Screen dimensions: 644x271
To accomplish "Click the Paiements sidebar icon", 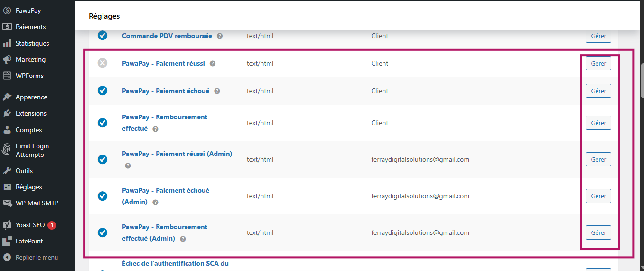I will coord(7,27).
